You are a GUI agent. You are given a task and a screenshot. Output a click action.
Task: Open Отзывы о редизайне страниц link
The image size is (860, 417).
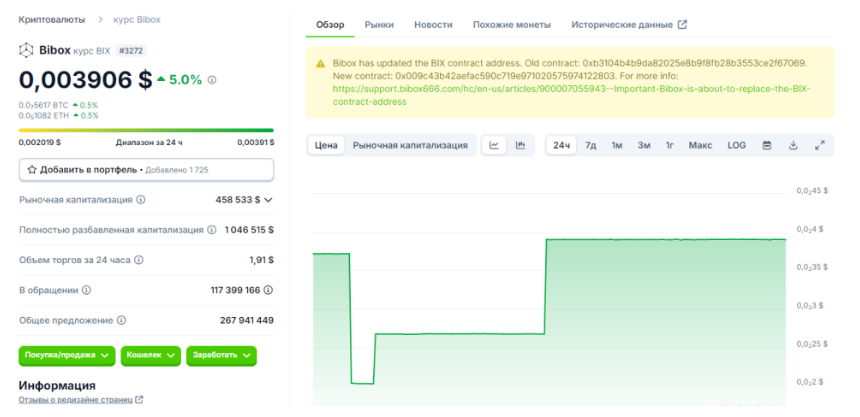[76, 400]
